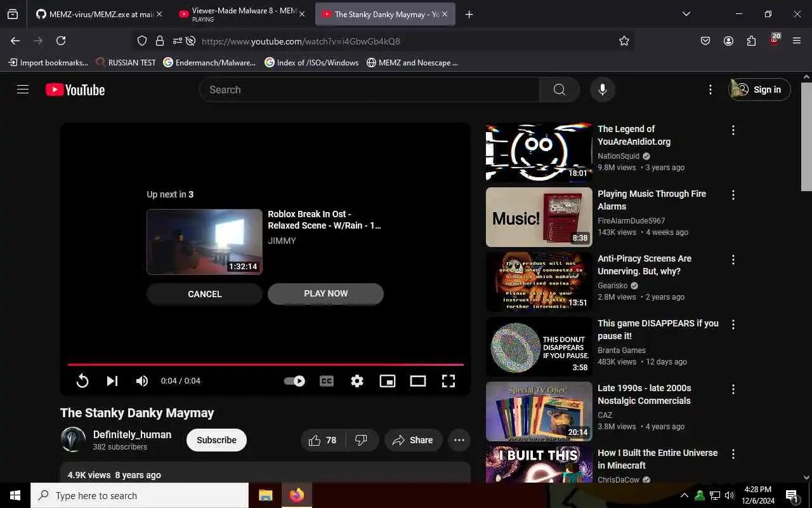Screen dimensions: 812x508
Task: Open Endermanch/Malware bookmark
Action: [209, 62]
